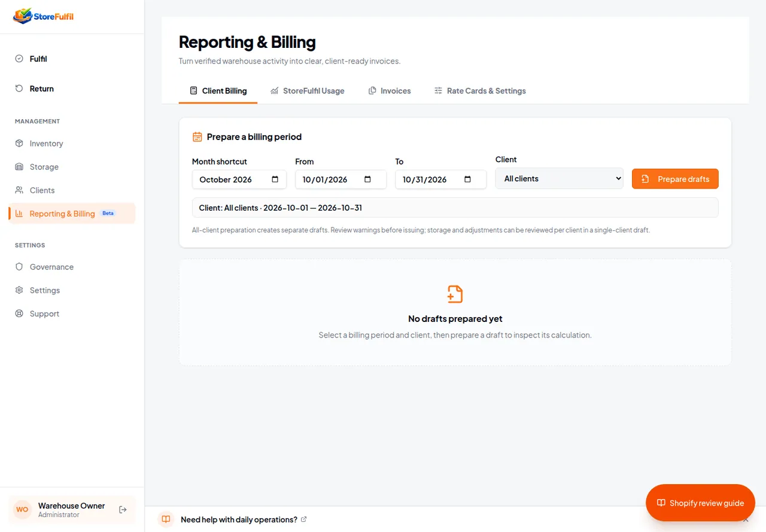Viewport: 766px width, 532px height.
Task: Switch to the StoreFulfil Usage tab
Action: [x=308, y=91]
